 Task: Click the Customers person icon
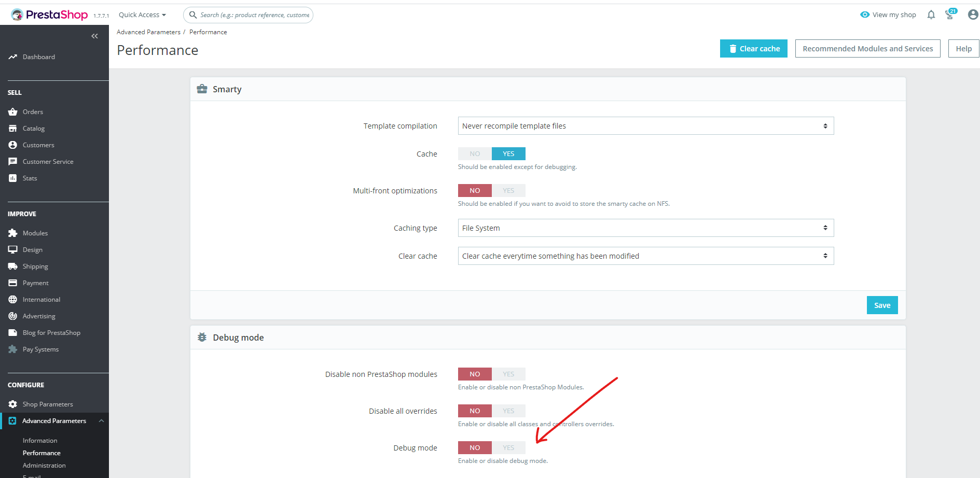click(x=13, y=145)
